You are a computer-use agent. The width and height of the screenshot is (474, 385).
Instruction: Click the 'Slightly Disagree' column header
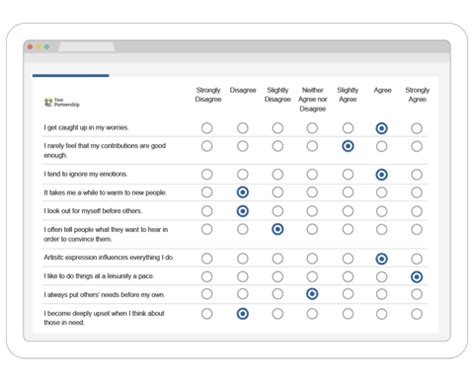pyautogui.click(x=277, y=95)
